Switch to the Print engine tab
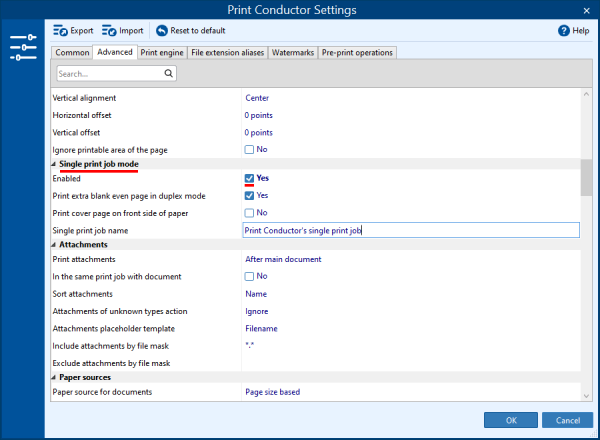 click(161, 52)
